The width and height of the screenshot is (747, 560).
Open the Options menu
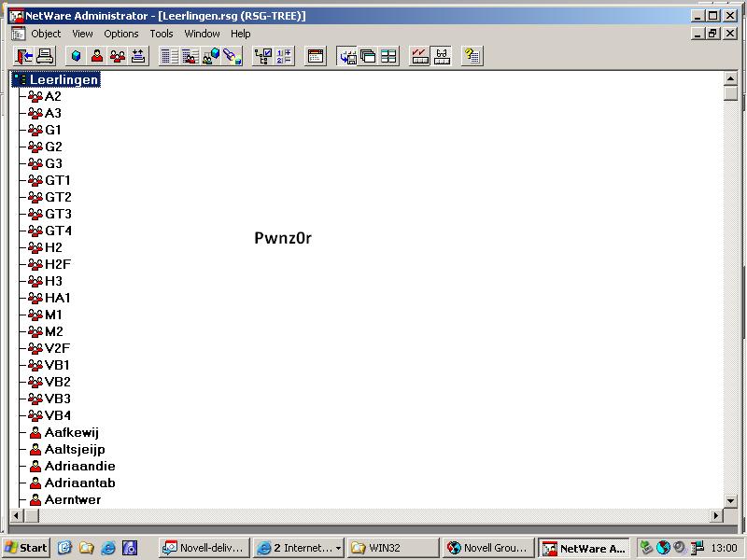click(121, 34)
